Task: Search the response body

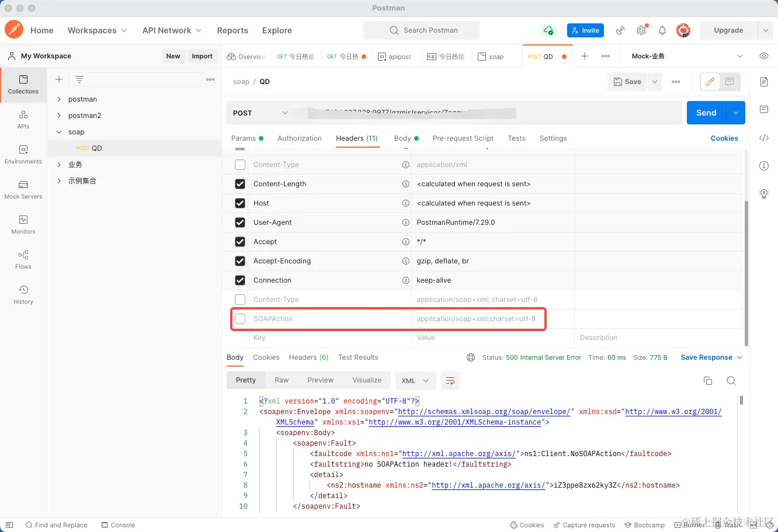Action: pos(731,381)
